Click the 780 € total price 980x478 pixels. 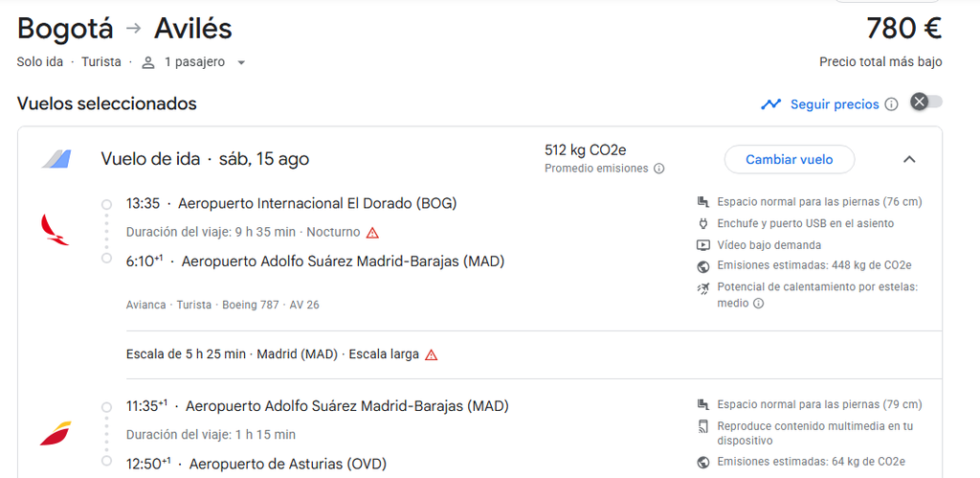[x=903, y=28]
